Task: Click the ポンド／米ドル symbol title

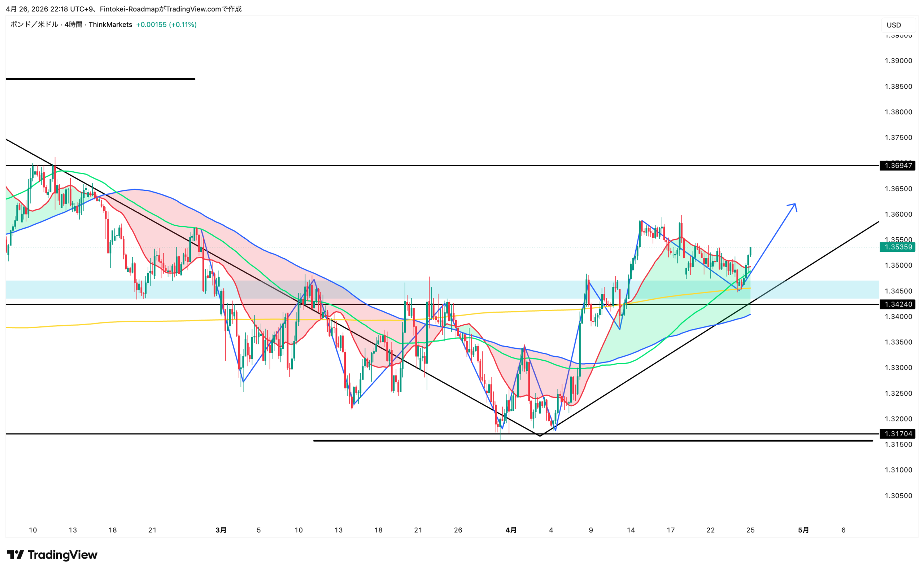Action: (x=34, y=25)
